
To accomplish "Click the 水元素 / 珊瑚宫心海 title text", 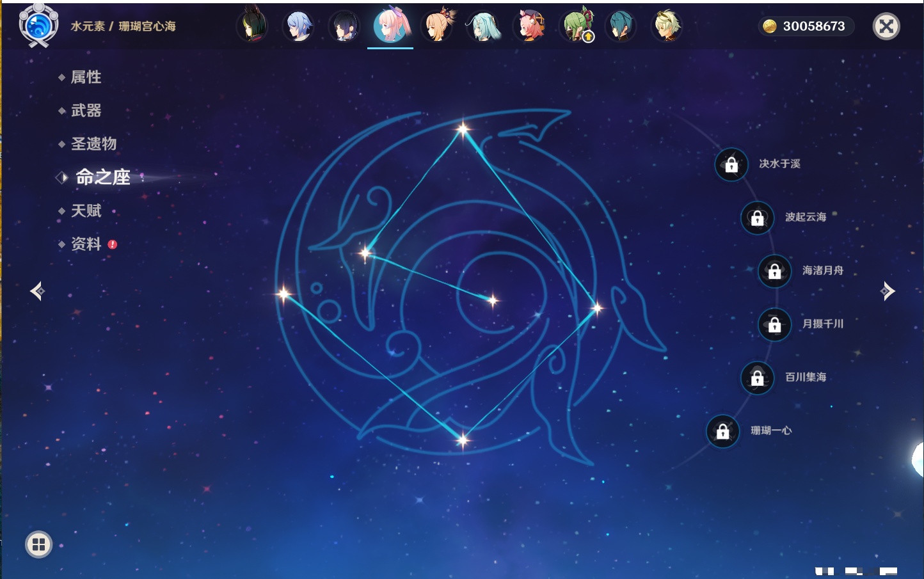I will (x=123, y=26).
